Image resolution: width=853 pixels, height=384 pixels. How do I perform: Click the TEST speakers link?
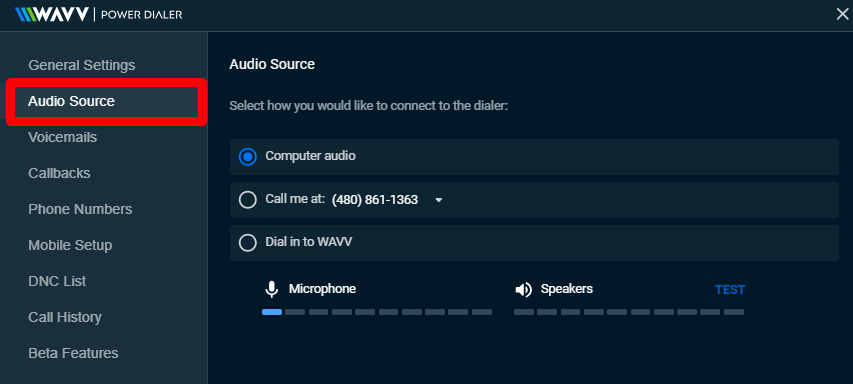[x=730, y=290]
